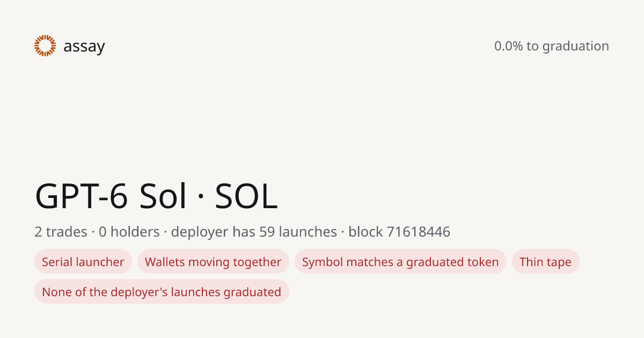Open the deployer has 59 launches detail
This screenshot has width=644, height=338.
(254, 232)
